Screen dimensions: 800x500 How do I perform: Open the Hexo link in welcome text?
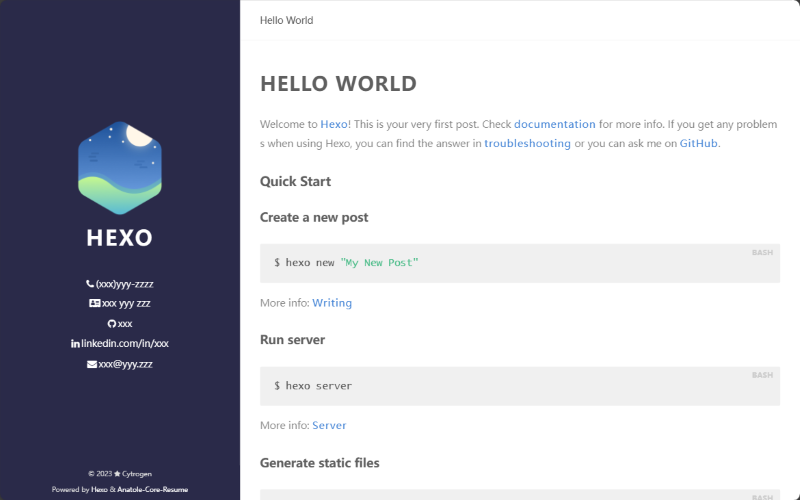[333, 124]
